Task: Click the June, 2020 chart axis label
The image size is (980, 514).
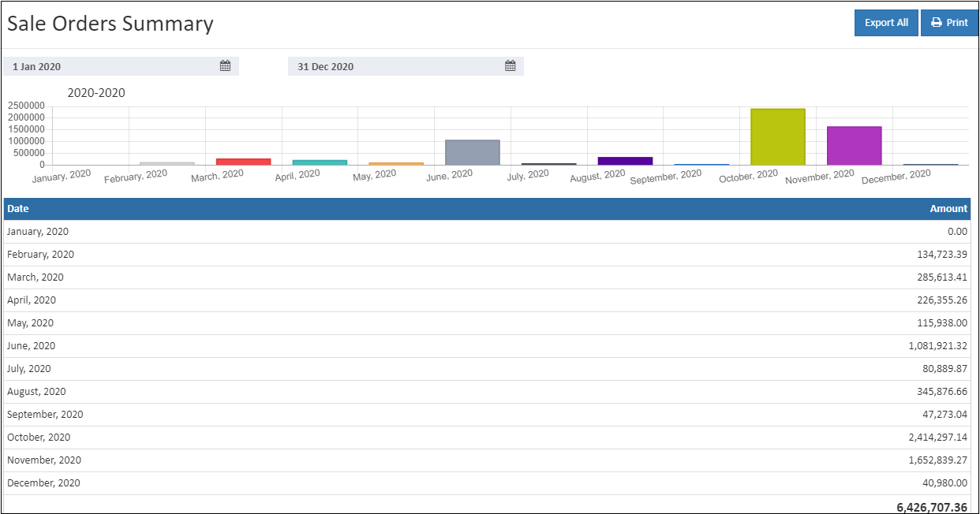Action: (450, 175)
